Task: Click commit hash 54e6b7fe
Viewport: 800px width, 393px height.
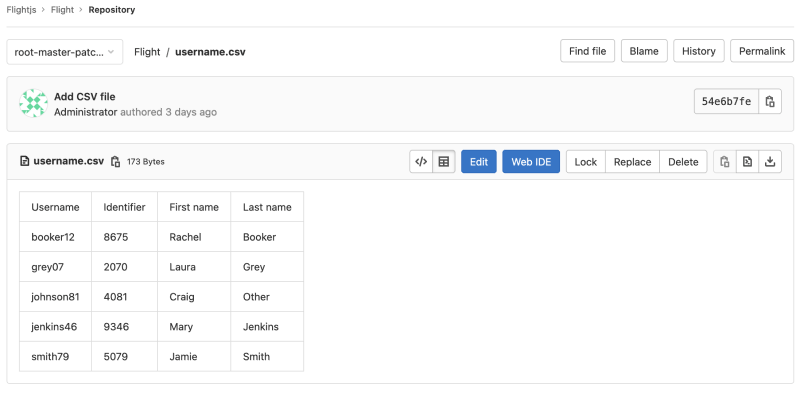Action: pyautogui.click(x=727, y=102)
